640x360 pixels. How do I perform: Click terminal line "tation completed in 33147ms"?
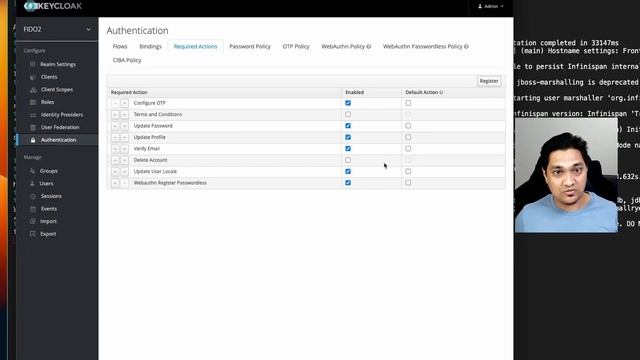[567, 43]
